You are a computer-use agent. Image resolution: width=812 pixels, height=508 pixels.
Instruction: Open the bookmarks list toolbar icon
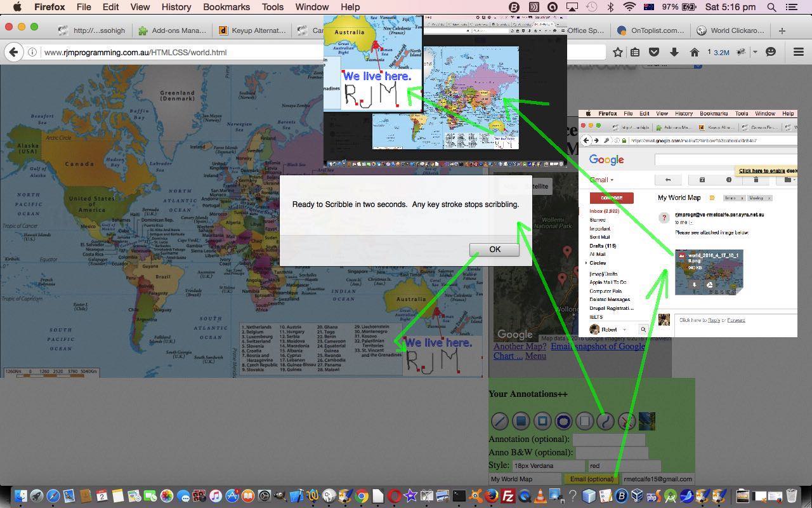pos(635,52)
